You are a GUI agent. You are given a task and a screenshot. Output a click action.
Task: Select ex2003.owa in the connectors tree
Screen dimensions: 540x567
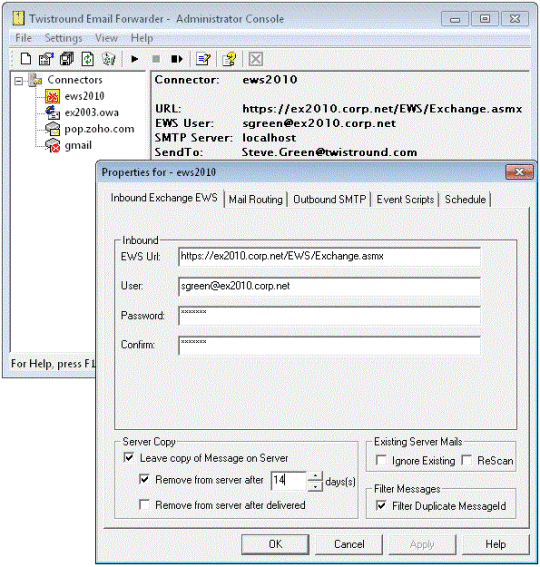(92, 112)
